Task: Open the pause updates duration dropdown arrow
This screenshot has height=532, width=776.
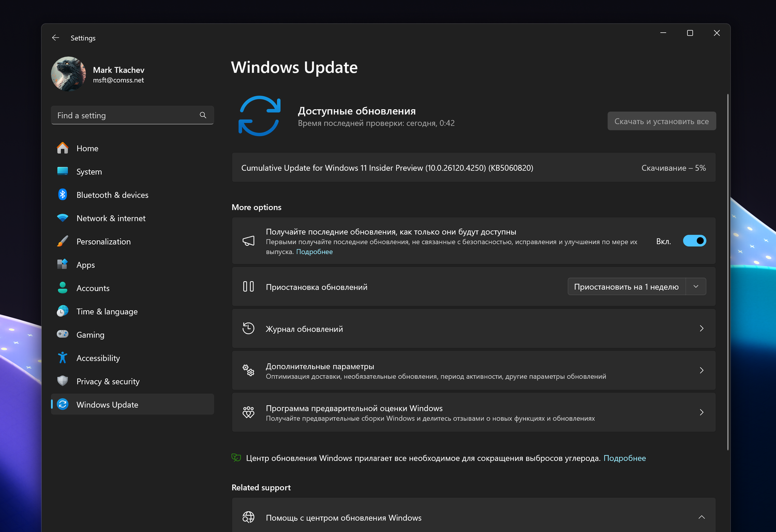Action: pos(696,287)
